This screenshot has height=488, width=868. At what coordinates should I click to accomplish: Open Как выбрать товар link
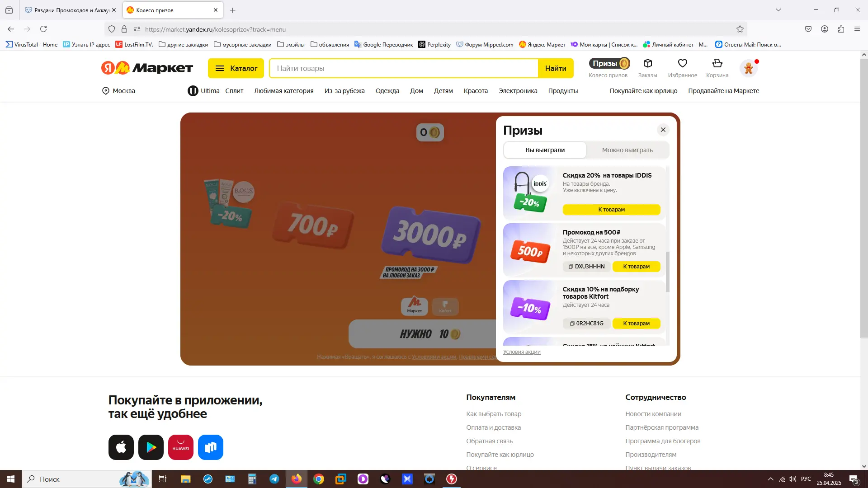coord(494,414)
